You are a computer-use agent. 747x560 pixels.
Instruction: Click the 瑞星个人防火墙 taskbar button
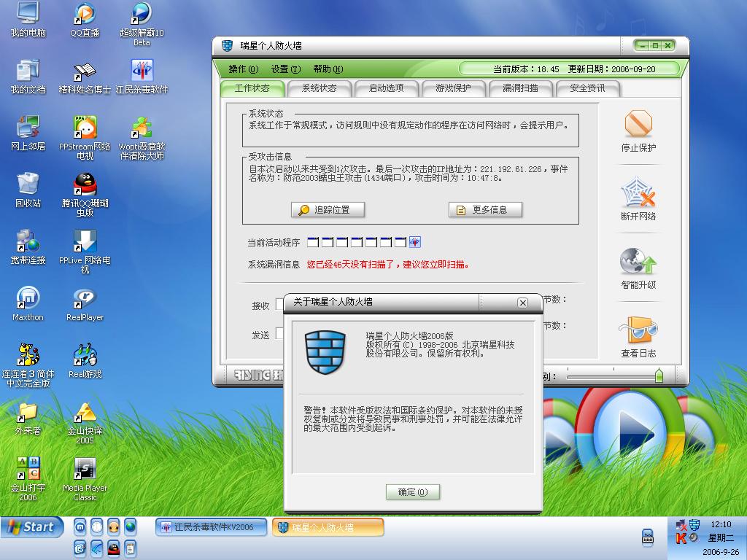click(328, 527)
